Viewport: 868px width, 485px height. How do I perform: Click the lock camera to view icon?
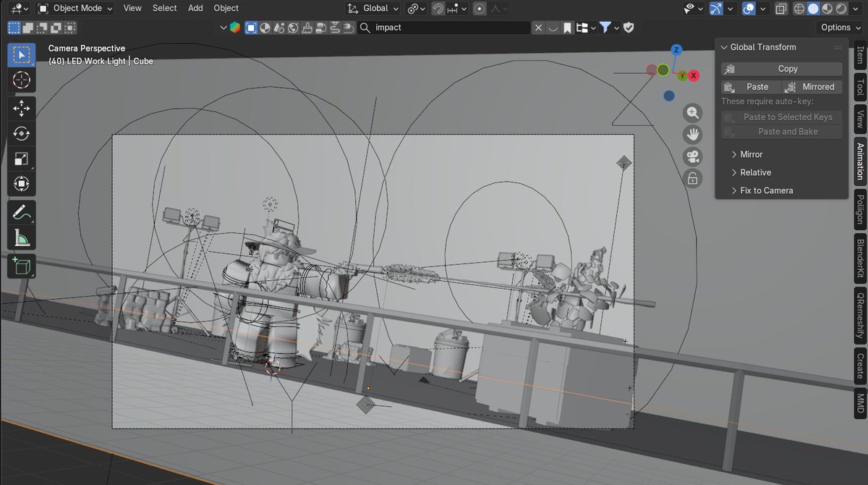(x=693, y=178)
